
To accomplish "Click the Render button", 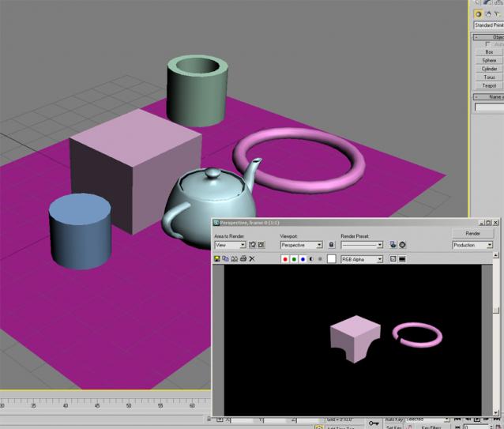I will pos(472,233).
